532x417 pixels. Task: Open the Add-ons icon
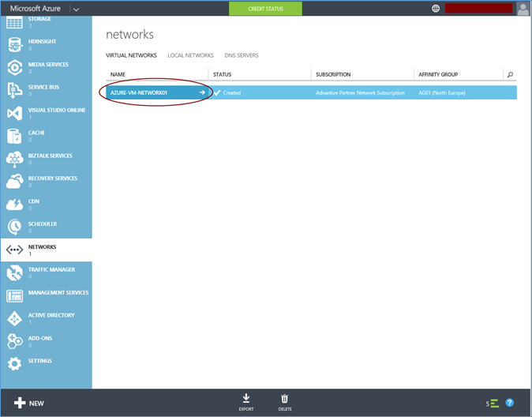click(14, 341)
